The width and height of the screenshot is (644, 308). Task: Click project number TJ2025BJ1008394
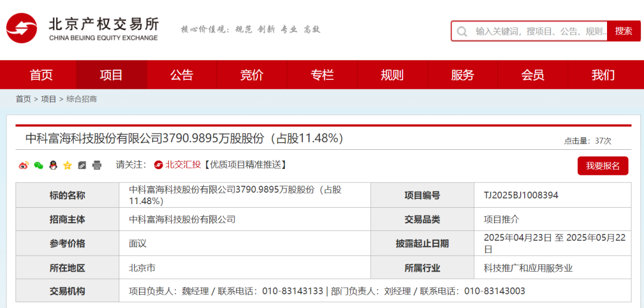pos(521,196)
